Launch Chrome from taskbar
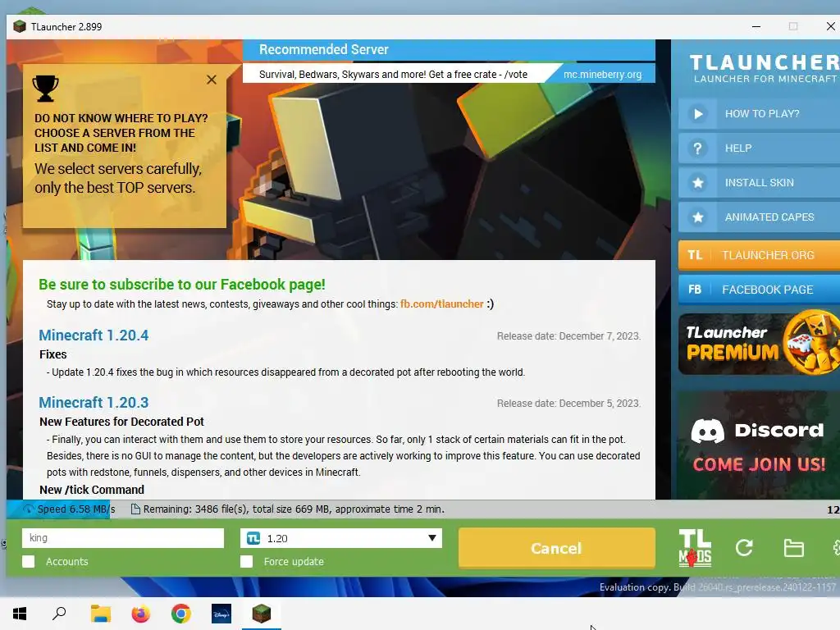Viewport: 840px width, 630px height. pos(181,614)
